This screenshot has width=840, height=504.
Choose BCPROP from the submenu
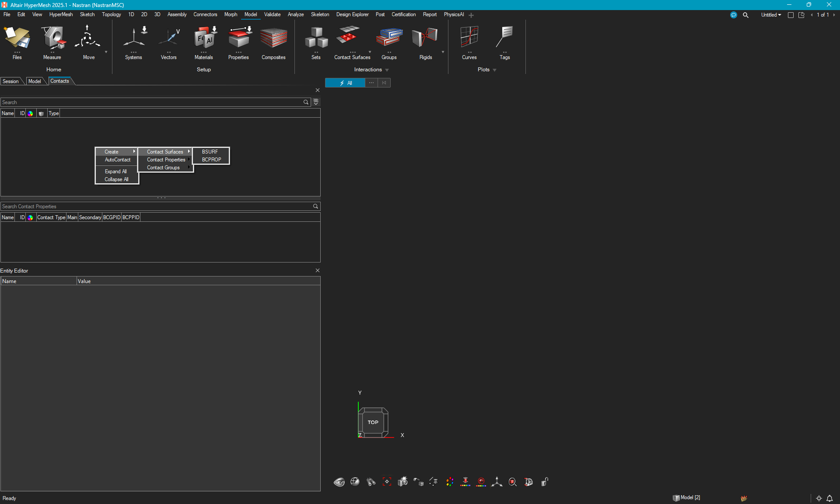(x=211, y=160)
